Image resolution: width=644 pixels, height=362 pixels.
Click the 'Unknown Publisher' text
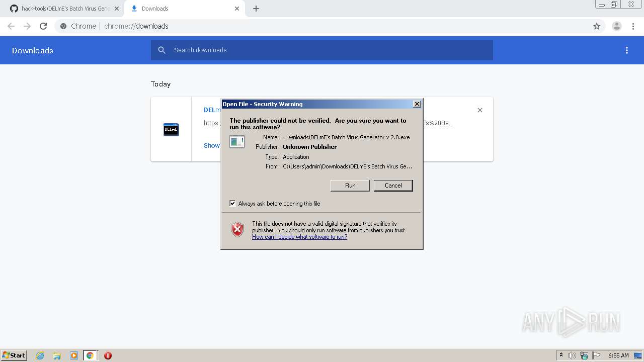click(x=310, y=147)
